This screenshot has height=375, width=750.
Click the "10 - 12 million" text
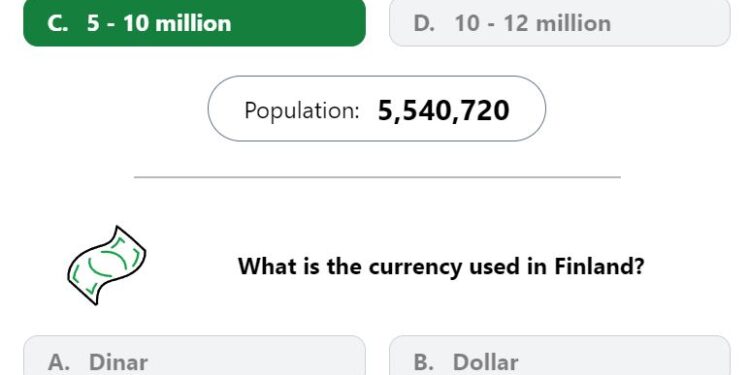(533, 23)
